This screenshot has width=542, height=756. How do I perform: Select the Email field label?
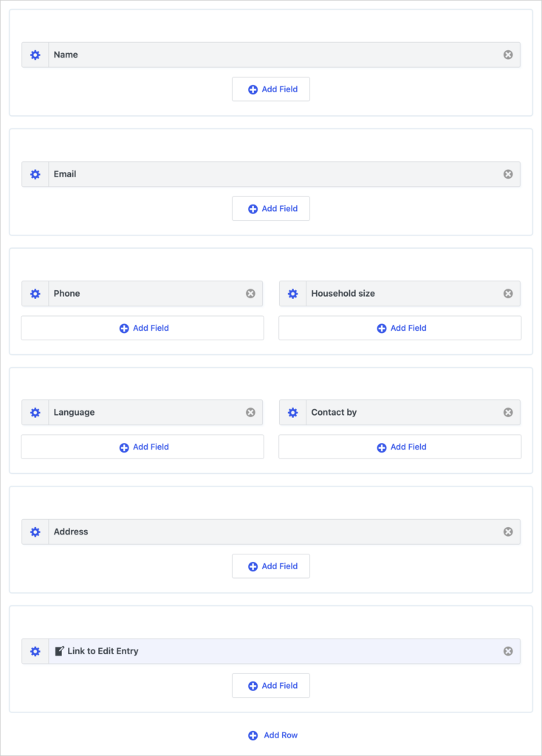tap(65, 174)
